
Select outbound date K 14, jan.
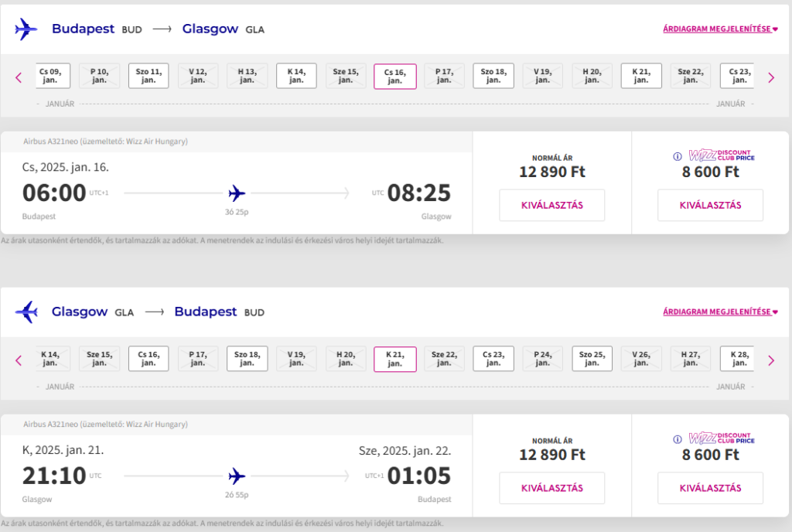pyautogui.click(x=296, y=76)
